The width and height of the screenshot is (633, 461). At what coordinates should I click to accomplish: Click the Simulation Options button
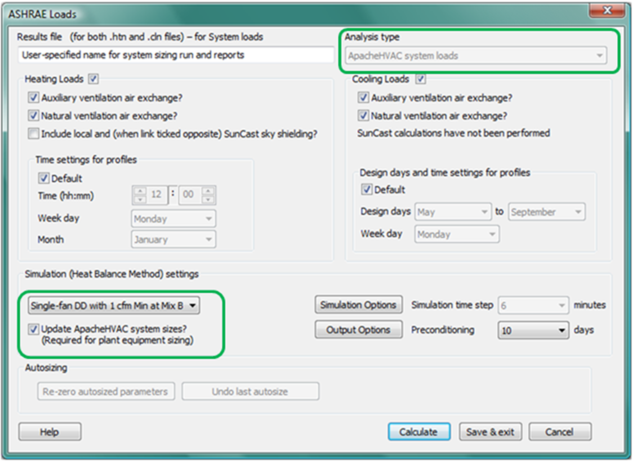point(358,305)
